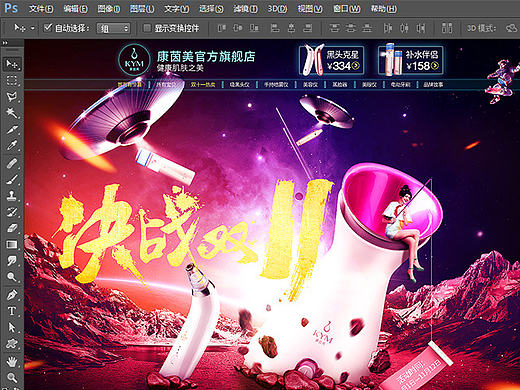Select the Magic Wand tool
The width and height of the screenshot is (520, 390).
12,113
